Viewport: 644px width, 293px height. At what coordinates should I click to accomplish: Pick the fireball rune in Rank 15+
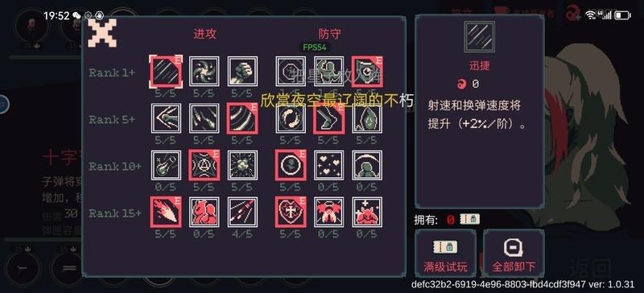166,212
